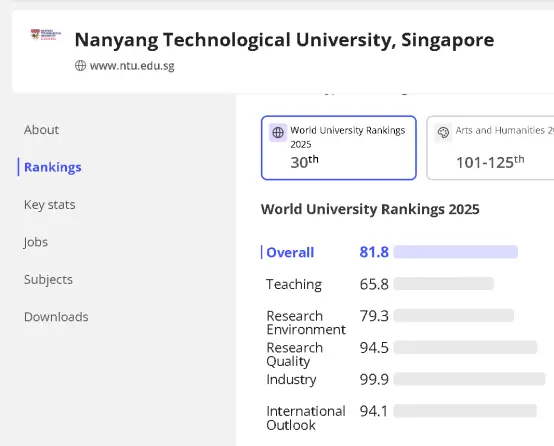Click the Research Quality 94.5 progress bar

tap(465, 347)
